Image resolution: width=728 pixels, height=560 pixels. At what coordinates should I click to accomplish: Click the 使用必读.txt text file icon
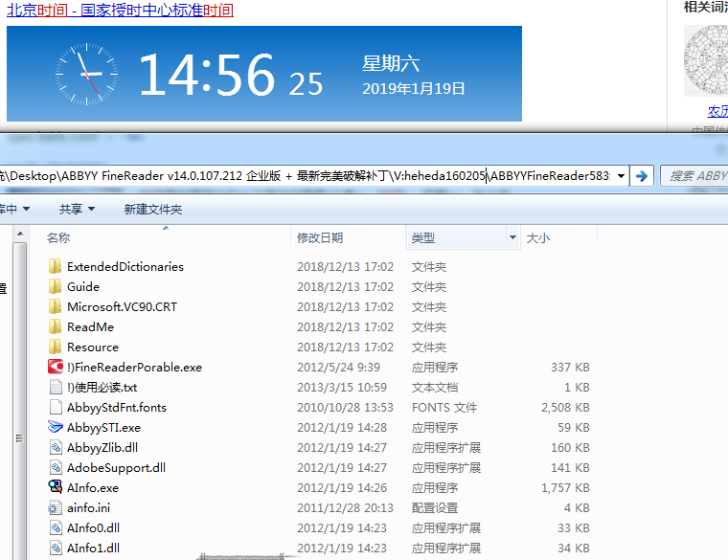tap(56, 387)
